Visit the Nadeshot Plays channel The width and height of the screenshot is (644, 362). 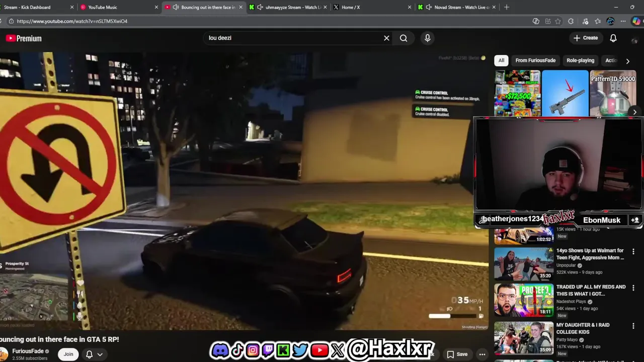[571, 302]
